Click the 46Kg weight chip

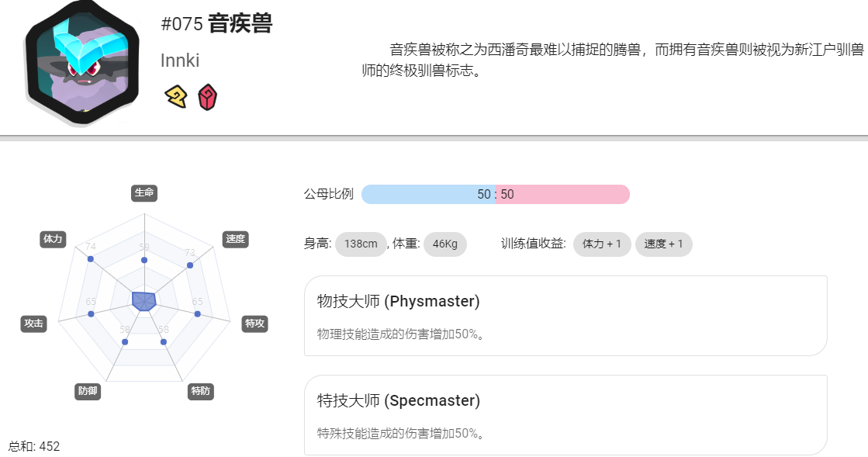445,244
